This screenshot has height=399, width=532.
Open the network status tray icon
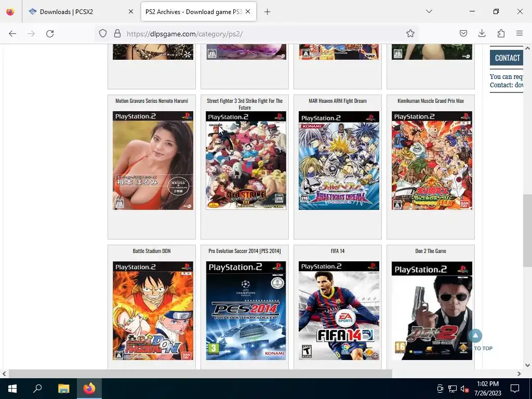[x=453, y=389]
